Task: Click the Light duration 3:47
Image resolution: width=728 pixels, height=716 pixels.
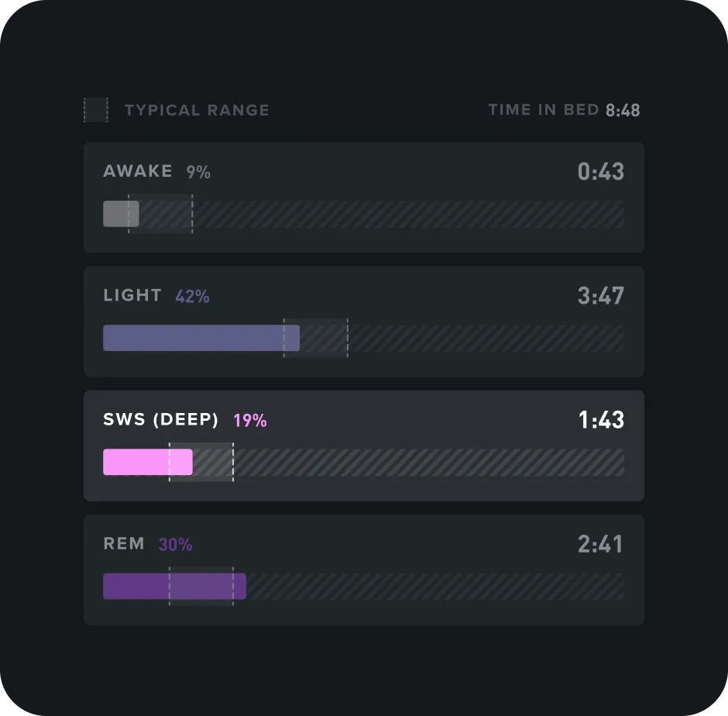Action: pyautogui.click(x=600, y=295)
